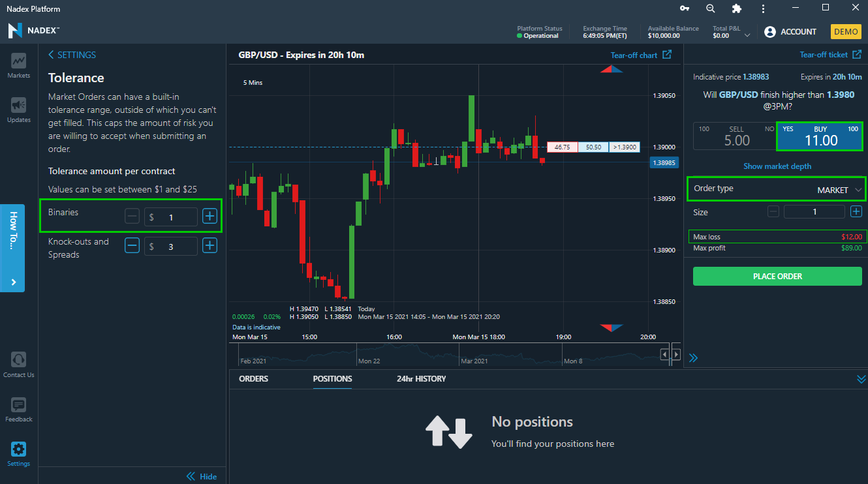Screen dimensions: 868x484
Task: Click the DEMO badge
Action: tap(846, 31)
